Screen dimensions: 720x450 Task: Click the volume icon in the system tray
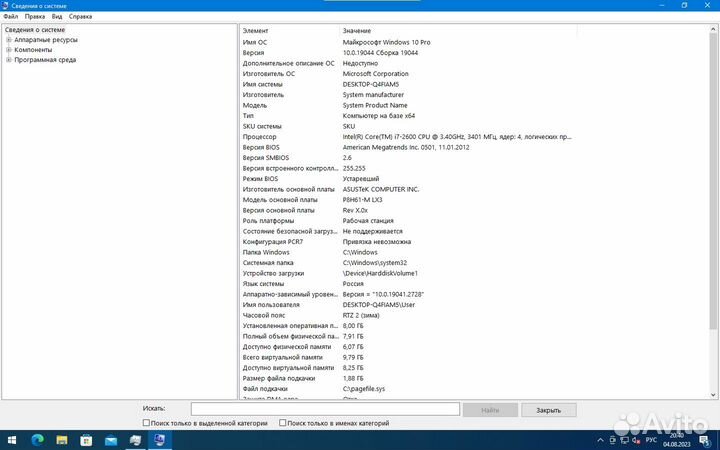coord(636,440)
